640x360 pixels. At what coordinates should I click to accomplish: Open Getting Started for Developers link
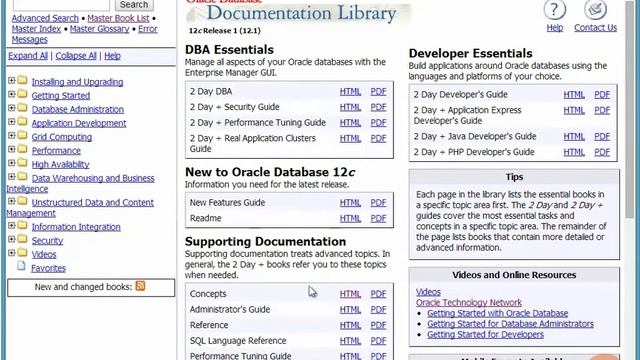tap(485, 335)
